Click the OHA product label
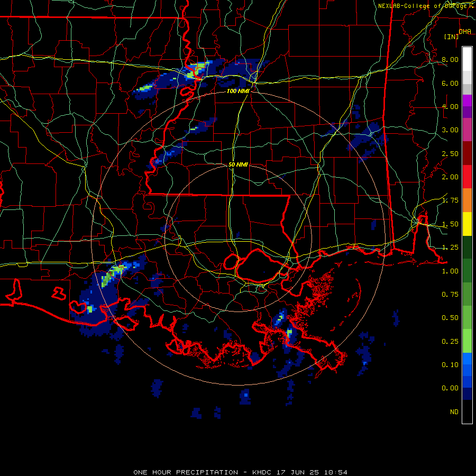This screenshot has width=476, height=476. point(465,32)
